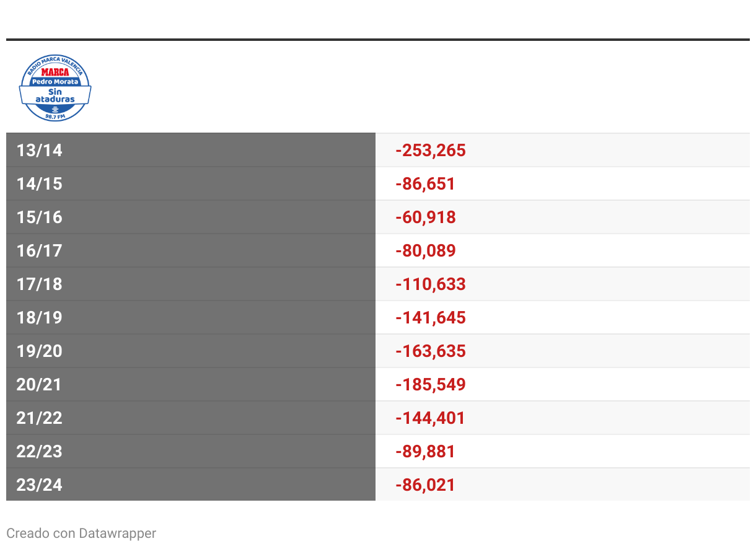Select the 21/22 season row label
This screenshot has height=549, width=756.
pos(40,418)
